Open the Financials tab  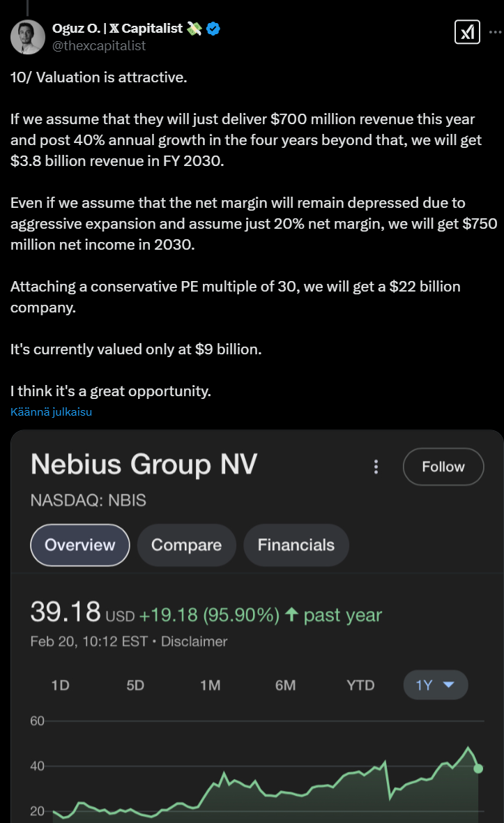coord(296,545)
